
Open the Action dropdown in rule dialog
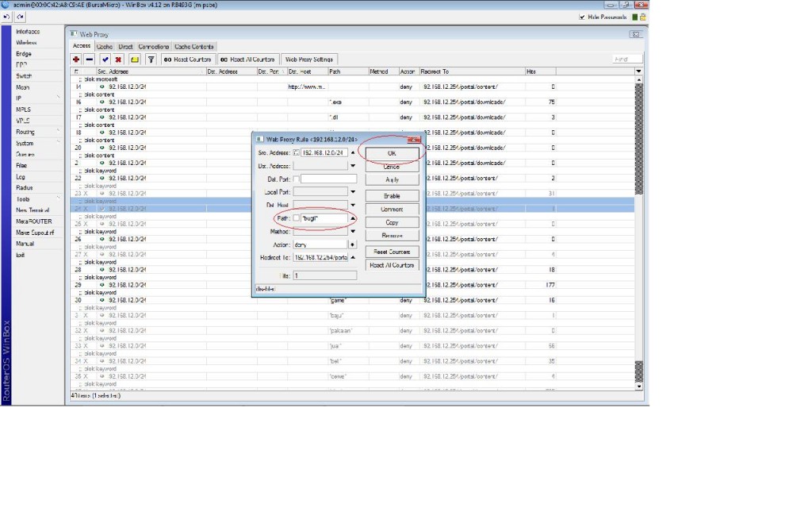(353, 244)
